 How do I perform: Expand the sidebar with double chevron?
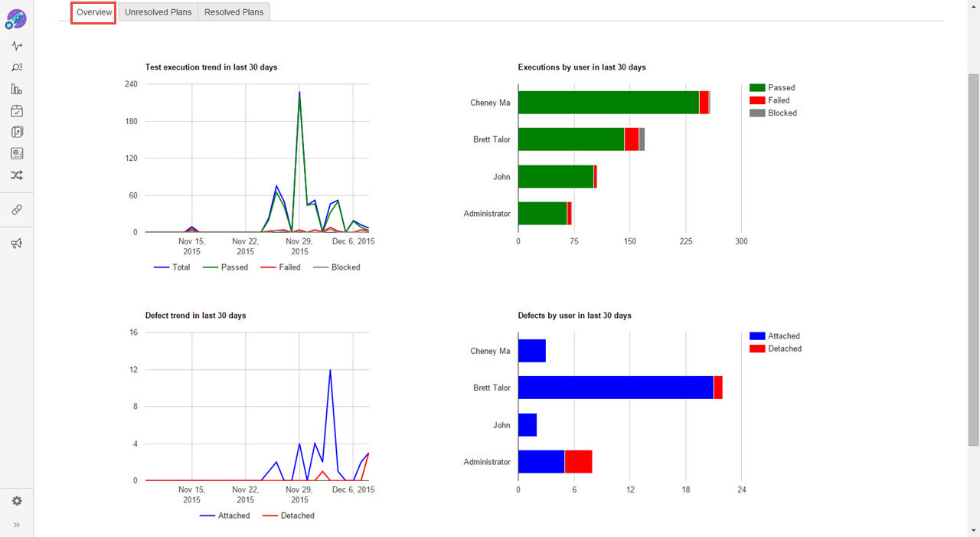coord(17,525)
